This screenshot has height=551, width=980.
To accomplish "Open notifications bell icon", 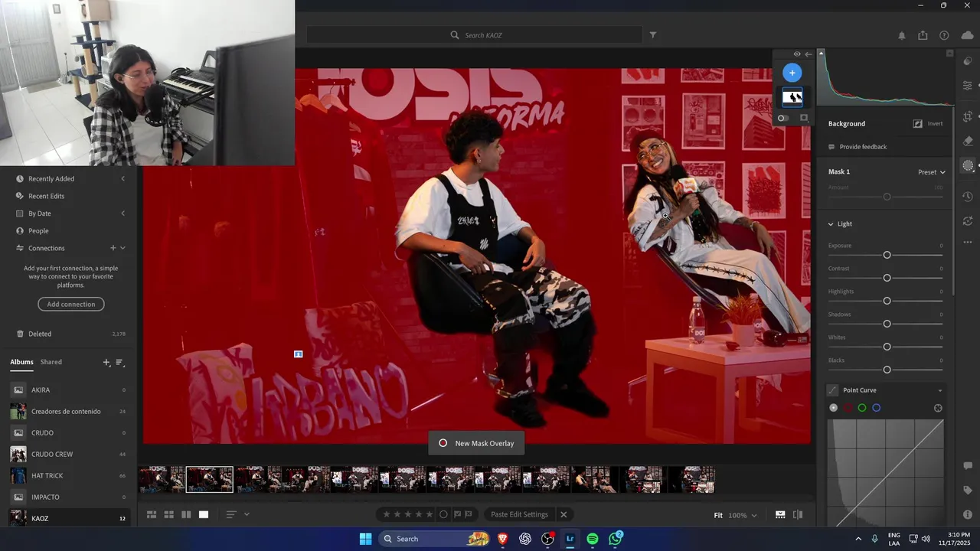I will pos(902,35).
